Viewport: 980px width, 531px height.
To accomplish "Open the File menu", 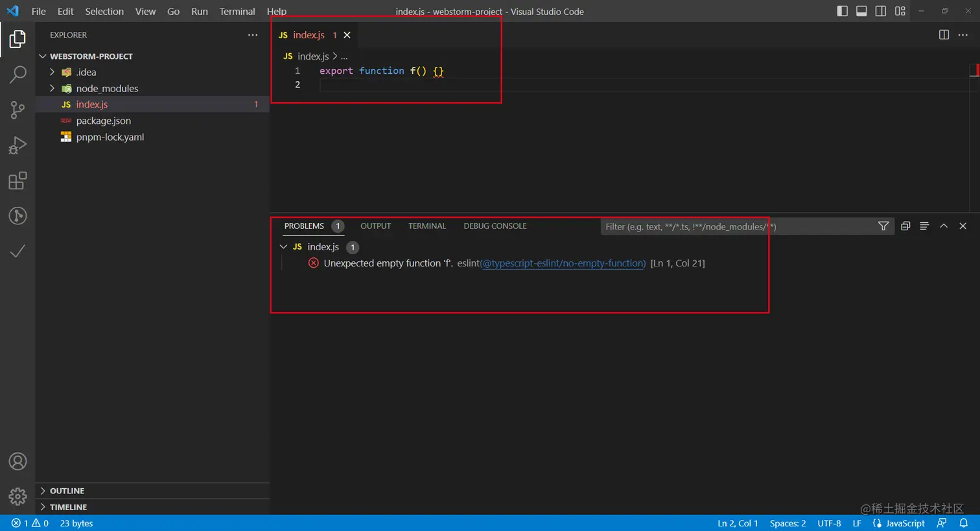I will coord(39,11).
